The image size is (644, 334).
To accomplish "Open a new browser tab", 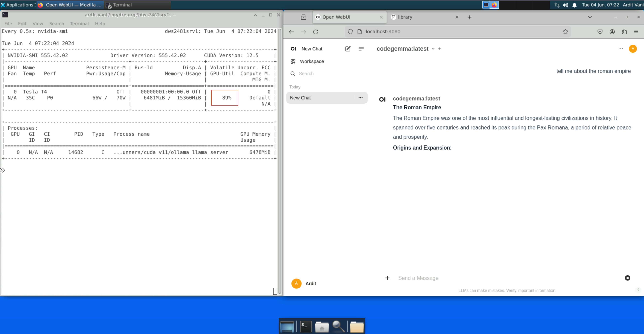I will click(469, 17).
